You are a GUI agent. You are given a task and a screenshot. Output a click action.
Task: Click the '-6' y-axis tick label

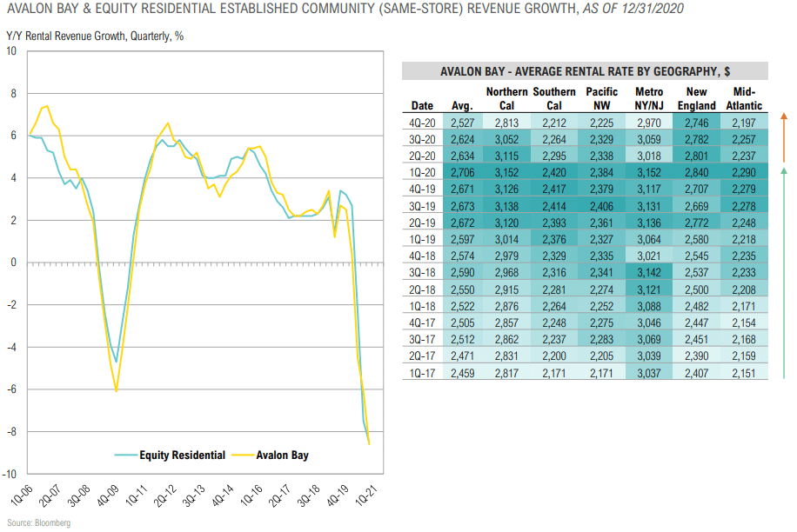(x=11, y=389)
